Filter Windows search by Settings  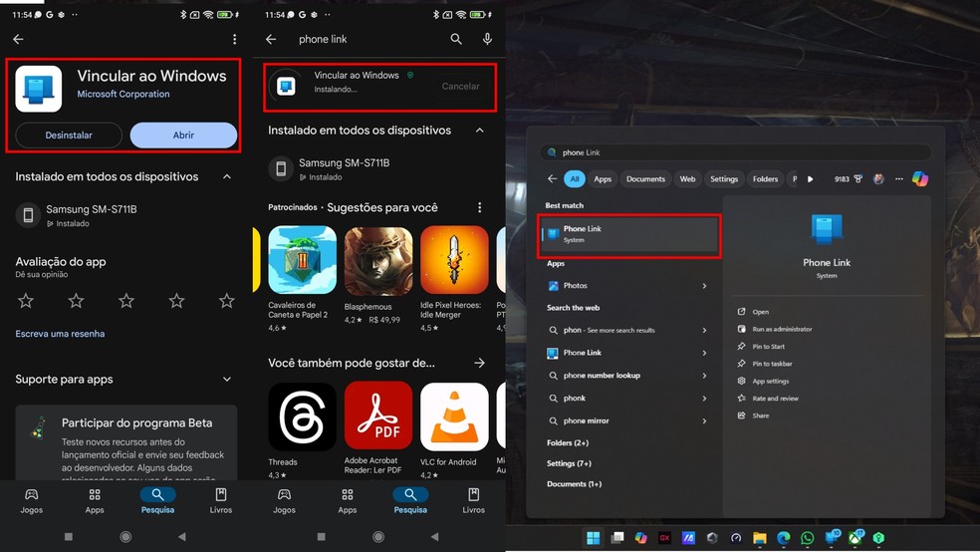coord(724,179)
